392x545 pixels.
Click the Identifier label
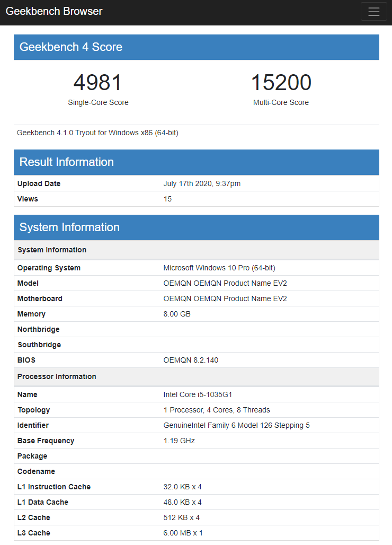point(33,425)
